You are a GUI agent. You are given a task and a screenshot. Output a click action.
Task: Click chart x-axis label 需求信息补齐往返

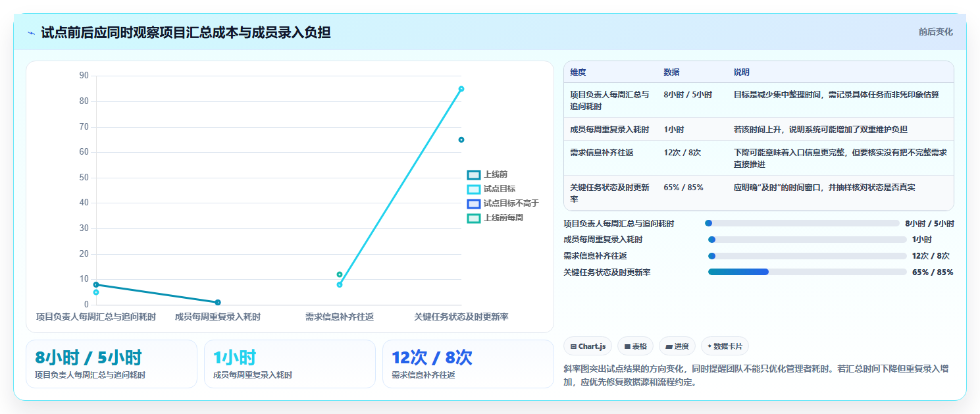click(340, 317)
